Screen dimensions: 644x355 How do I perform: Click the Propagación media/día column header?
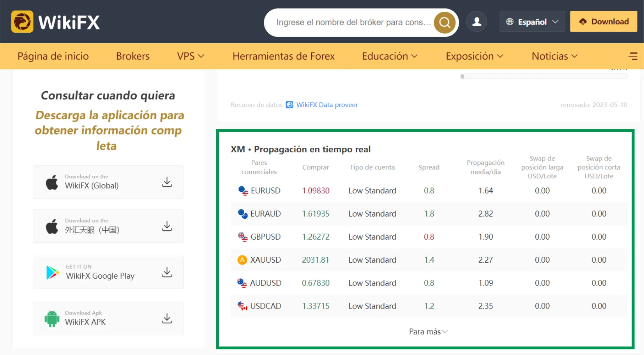tap(485, 167)
